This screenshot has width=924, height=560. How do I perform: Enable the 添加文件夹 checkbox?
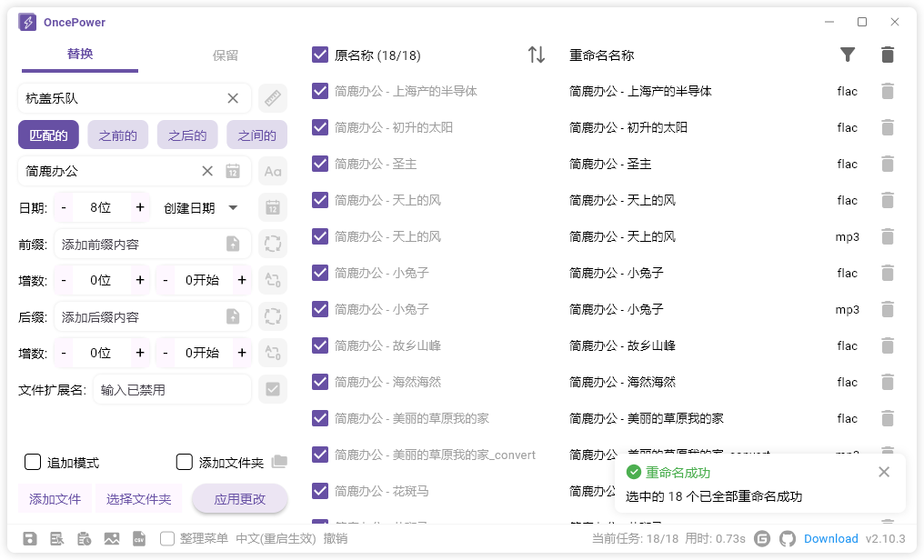185,462
